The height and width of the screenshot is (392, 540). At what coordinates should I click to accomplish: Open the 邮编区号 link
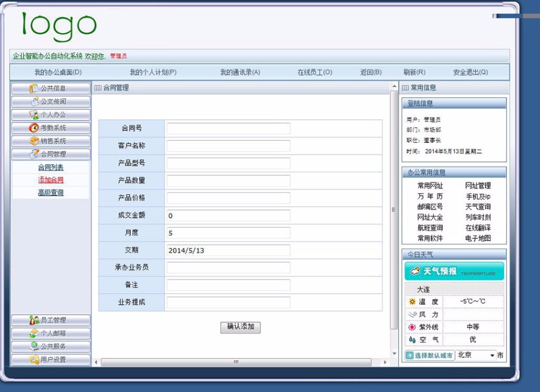tap(430, 207)
